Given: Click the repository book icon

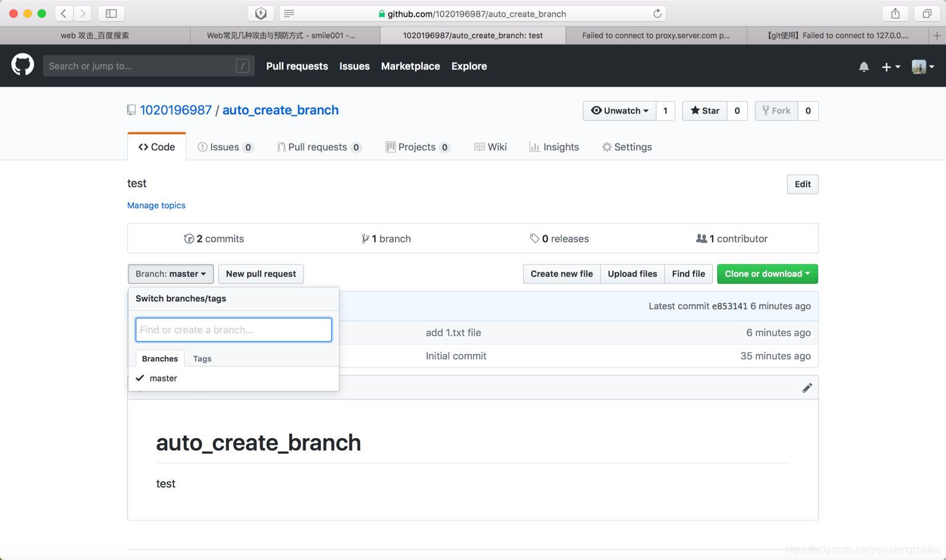Looking at the screenshot, I should 131,110.
